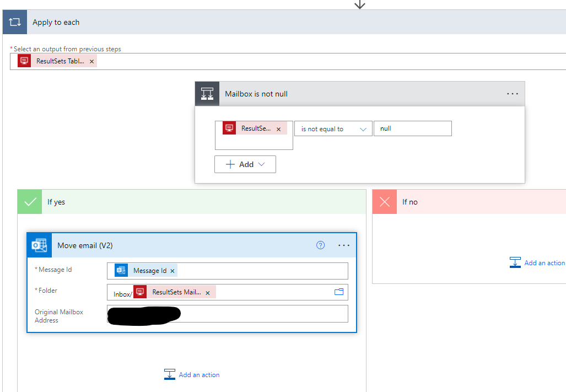Click the If yes branch header
The image size is (566, 392).
[x=192, y=202]
